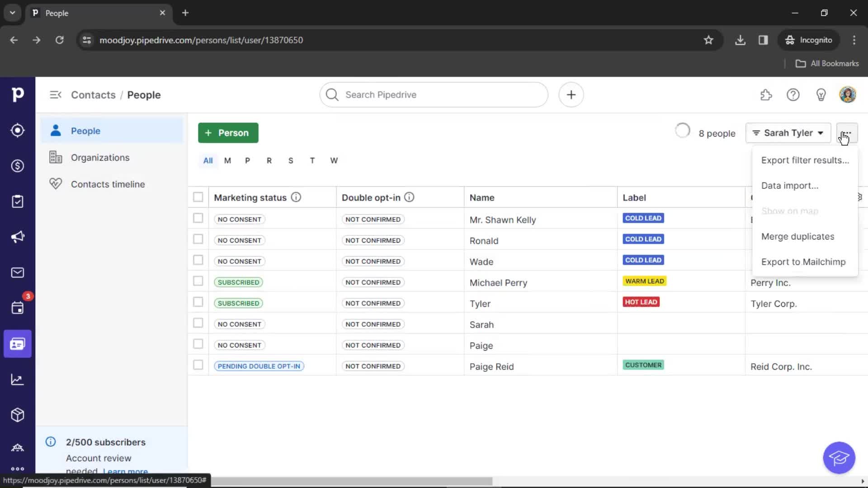868x488 pixels.
Task: Open Products box icon in sidebar
Action: pyautogui.click(x=17, y=415)
